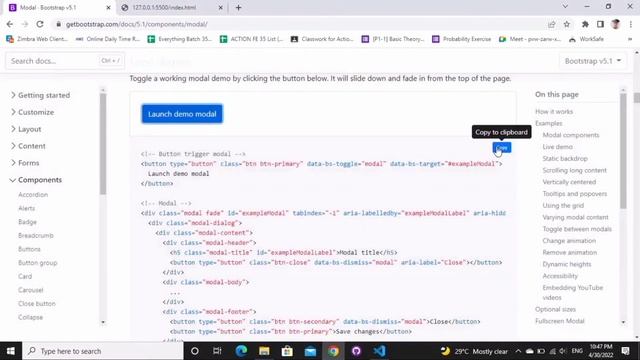
Task: Reload the Bootstrap modal page
Action: pos(40,24)
